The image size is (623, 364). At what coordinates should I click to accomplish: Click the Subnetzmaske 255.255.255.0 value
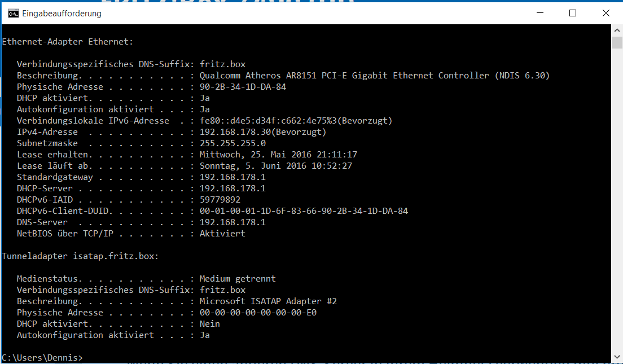(232, 143)
